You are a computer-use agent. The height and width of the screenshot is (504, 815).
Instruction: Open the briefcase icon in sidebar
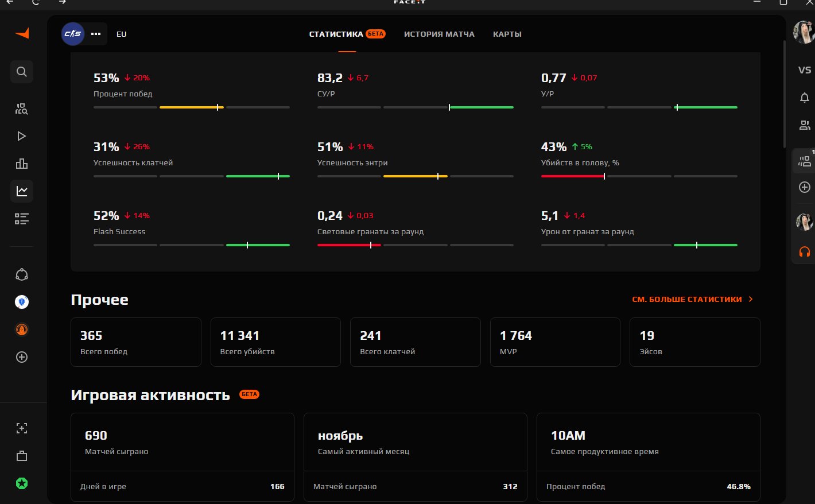point(22,456)
